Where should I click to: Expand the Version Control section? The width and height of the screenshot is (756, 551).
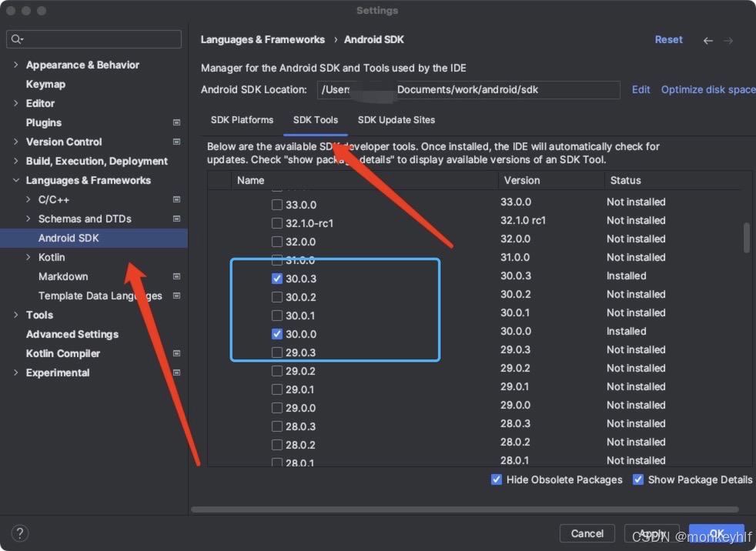pos(16,142)
